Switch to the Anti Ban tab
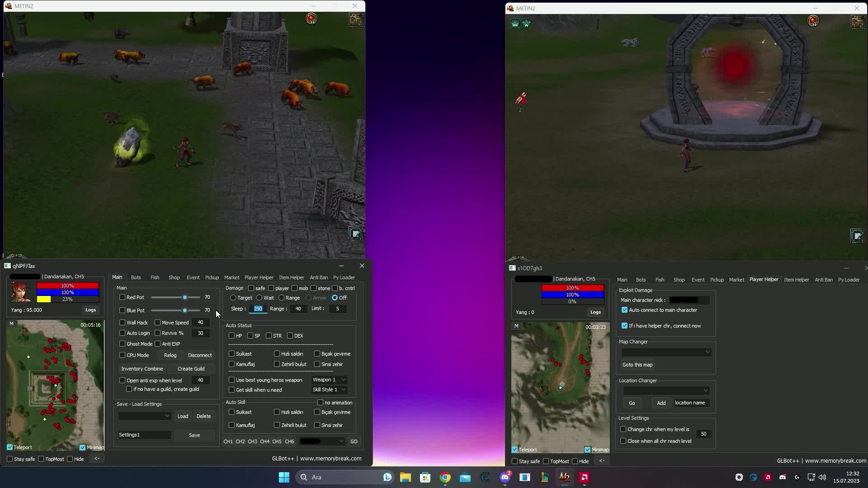 (x=319, y=277)
